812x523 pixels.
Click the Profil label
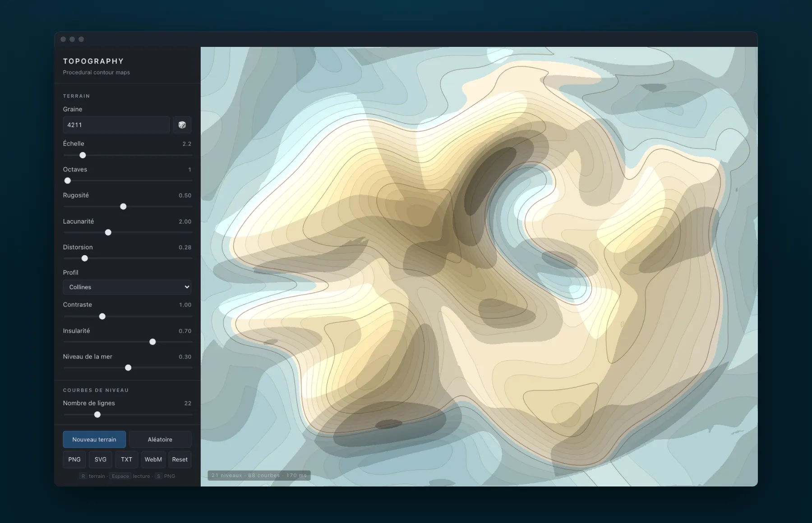(x=71, y=273)
